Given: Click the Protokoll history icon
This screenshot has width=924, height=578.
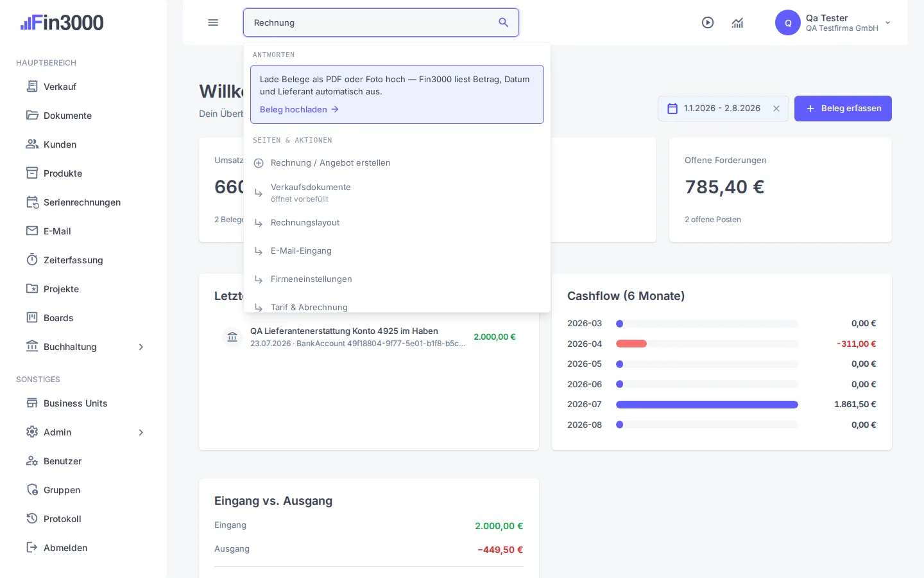Looking at the screenshot, I should tap(32, 518).
